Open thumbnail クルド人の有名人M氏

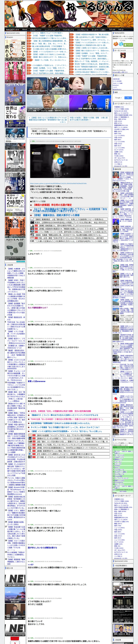(101, 86)
